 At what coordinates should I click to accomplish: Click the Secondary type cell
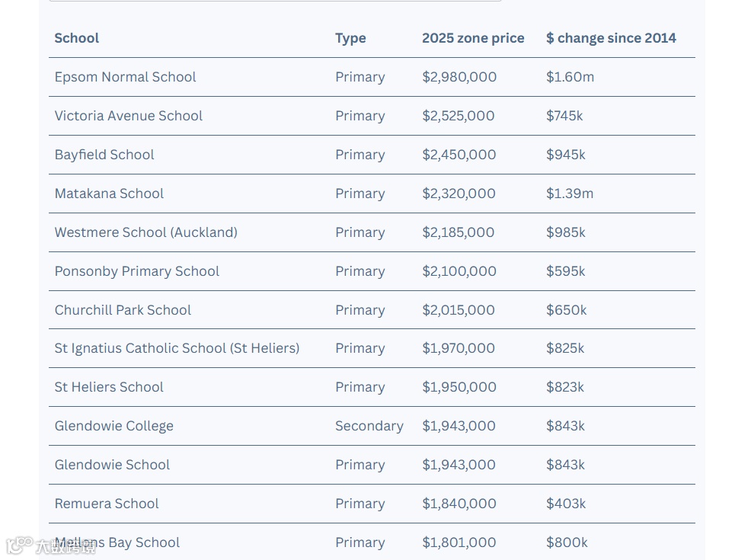pyautogui.click(x=369, y=426)
